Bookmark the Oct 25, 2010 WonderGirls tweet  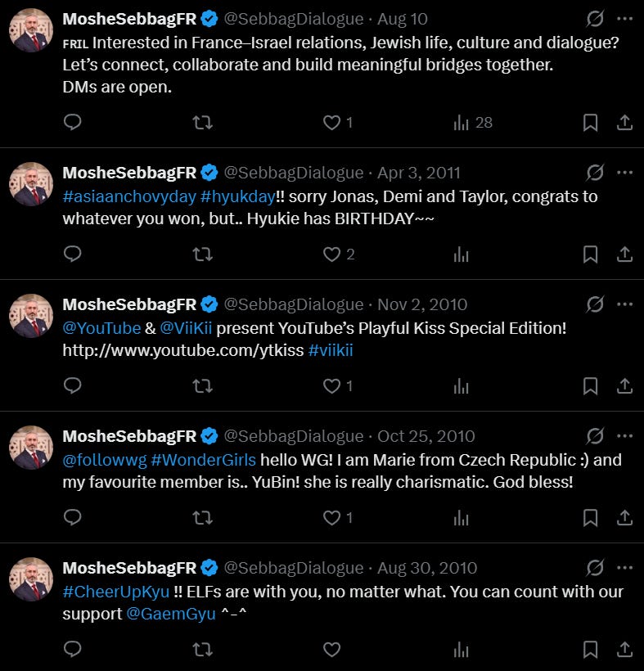590,518
